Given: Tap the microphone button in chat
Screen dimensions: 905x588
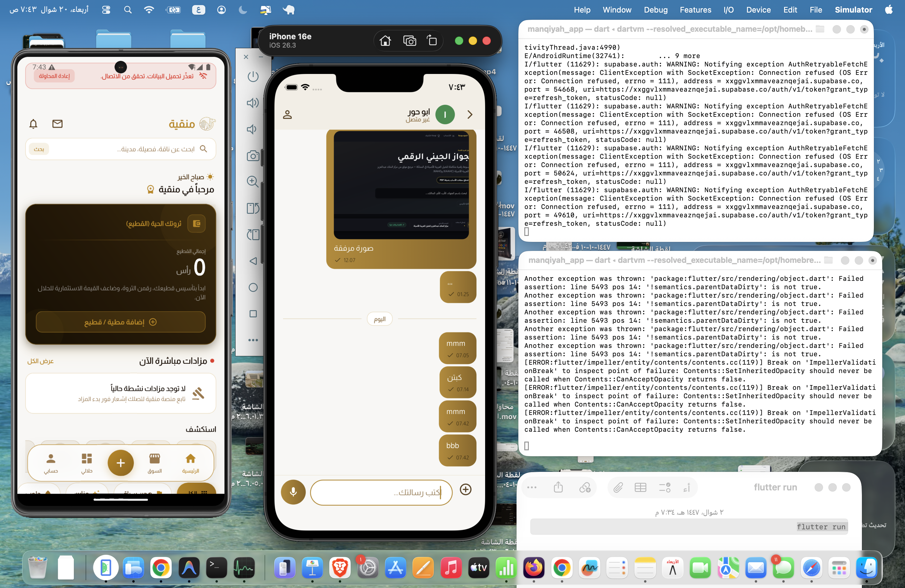Looking at the screenshot, I should point(293,492).
